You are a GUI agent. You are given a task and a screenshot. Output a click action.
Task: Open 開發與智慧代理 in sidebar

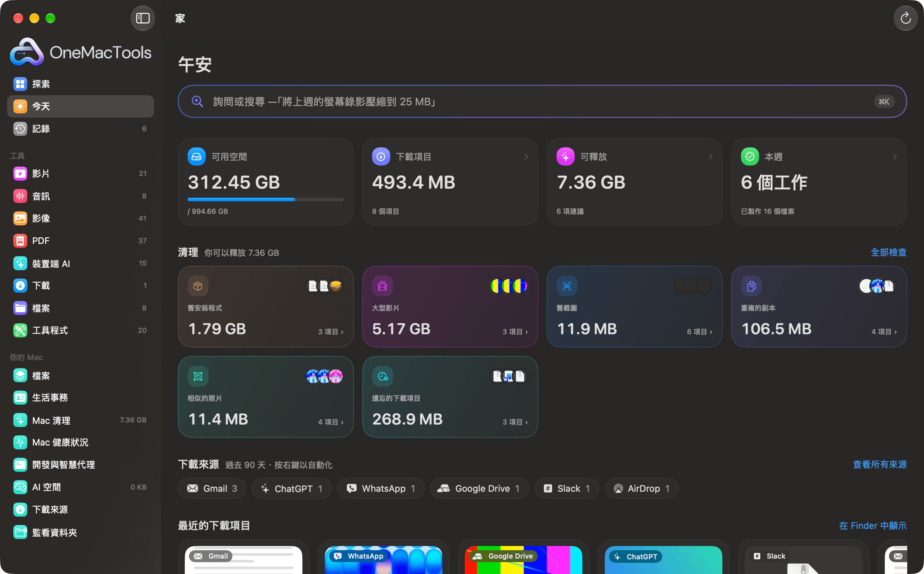point(80,465)
